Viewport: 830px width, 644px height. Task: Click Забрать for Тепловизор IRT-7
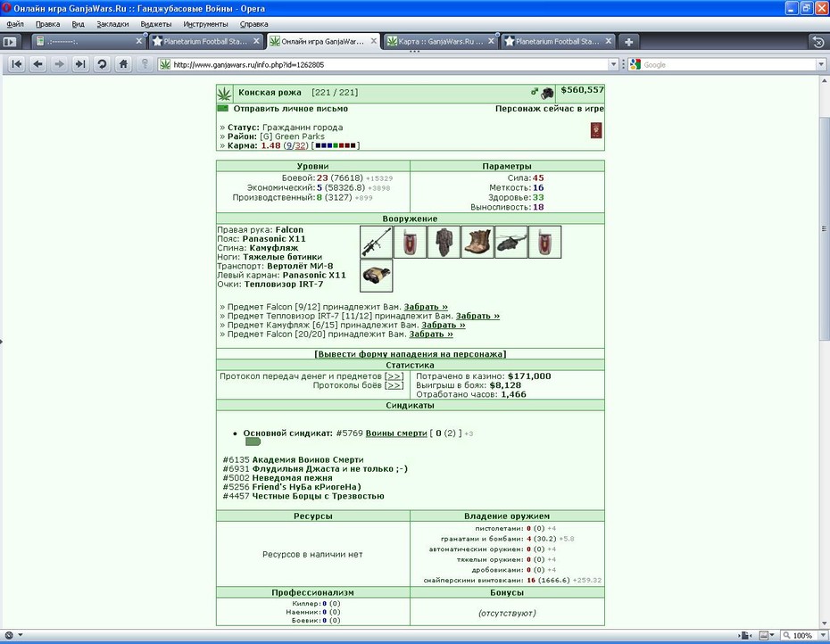477,316
